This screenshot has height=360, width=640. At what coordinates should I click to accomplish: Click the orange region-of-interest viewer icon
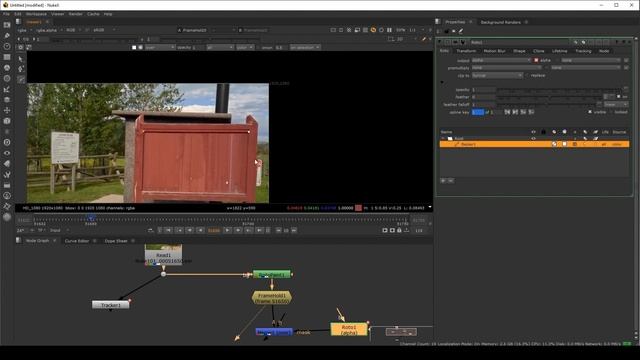coord(373,30)
